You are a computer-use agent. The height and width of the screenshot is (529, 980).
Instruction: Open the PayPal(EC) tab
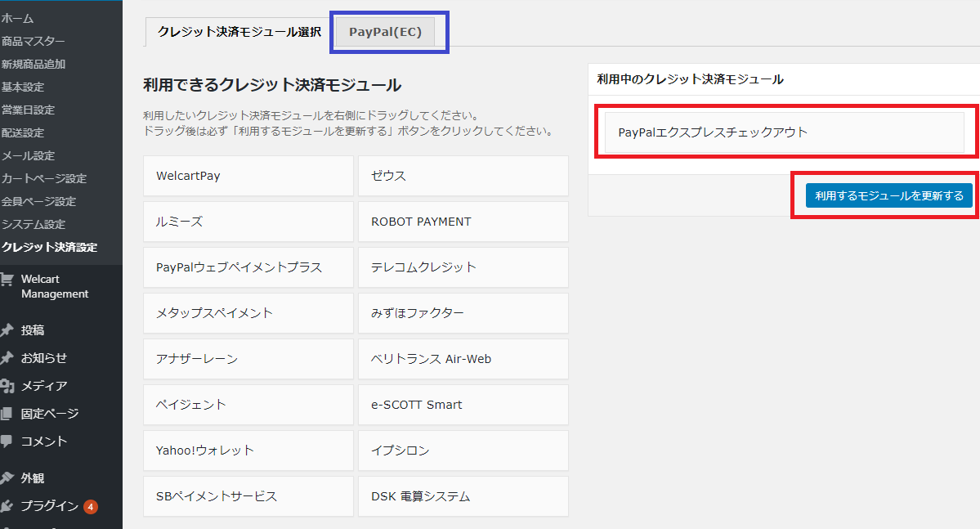coord(385,32)
